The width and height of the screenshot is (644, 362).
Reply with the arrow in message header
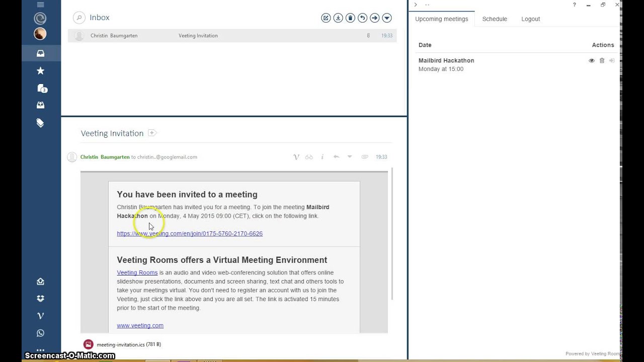tap(336, 157)
